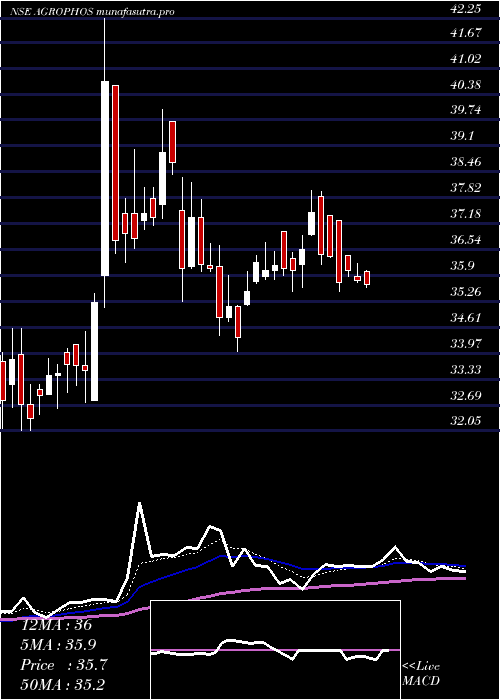Viewport: 500px width, 700px height.
Task: Click the 35.9 price axis label
Action: (x=462, y=266)
